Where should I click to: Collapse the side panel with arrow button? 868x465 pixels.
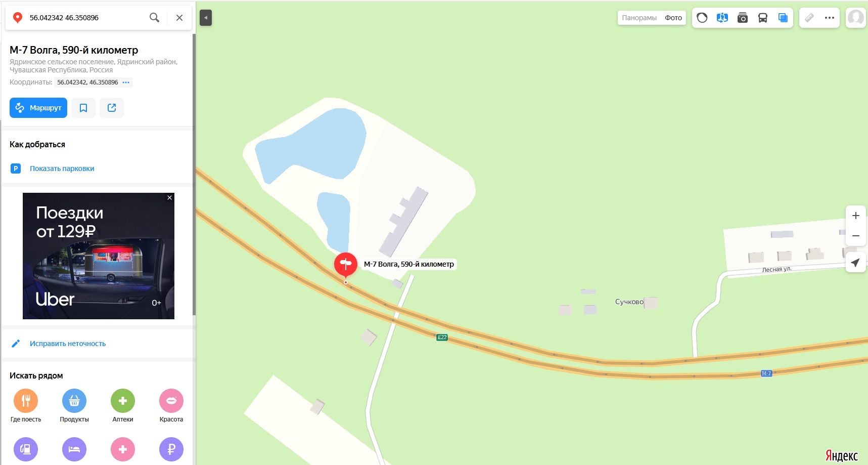click(206, 18)
